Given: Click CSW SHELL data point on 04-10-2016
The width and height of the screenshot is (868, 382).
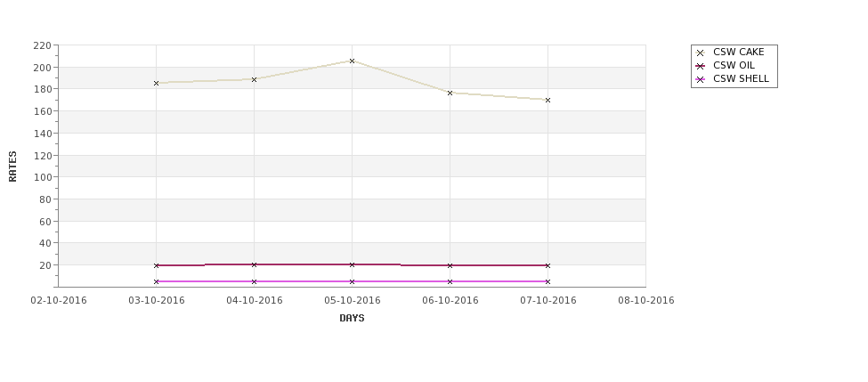Looking at the screenshot, I should pos(254,281).
